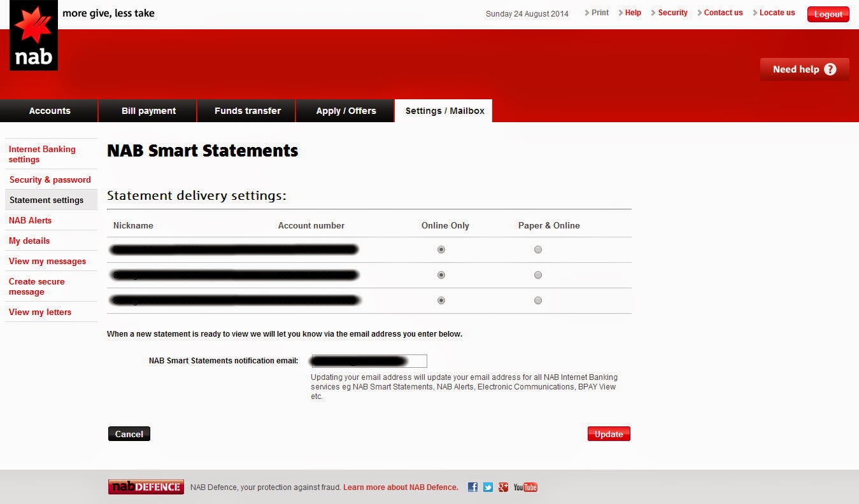Select Online Only for first account
The height and width of the screenshot is (504, 859).
pyautogui.click(x=441, y=250)
